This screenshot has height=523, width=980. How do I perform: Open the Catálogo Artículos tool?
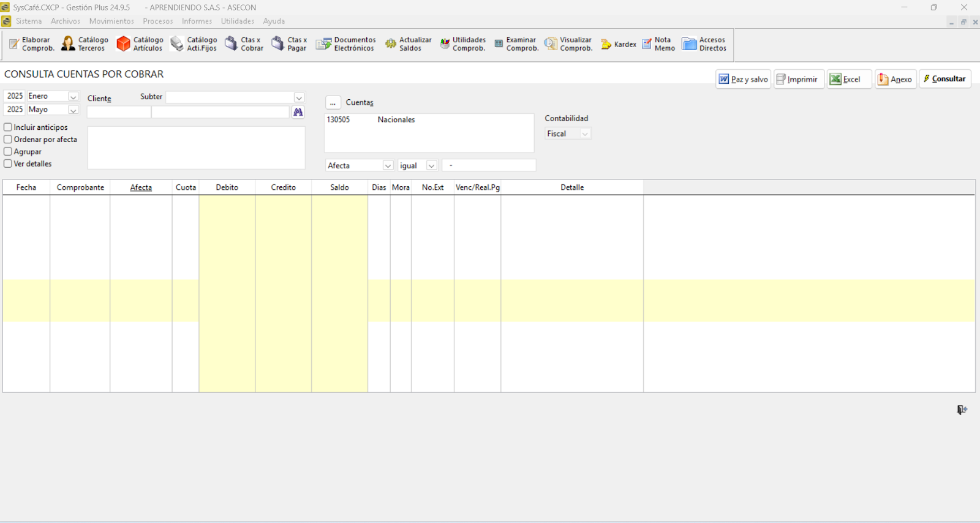pos(140,44)
